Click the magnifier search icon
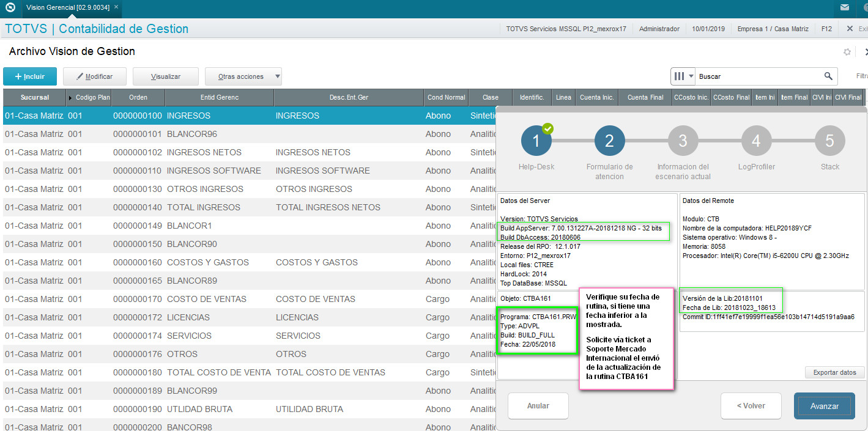 [828, 76]
